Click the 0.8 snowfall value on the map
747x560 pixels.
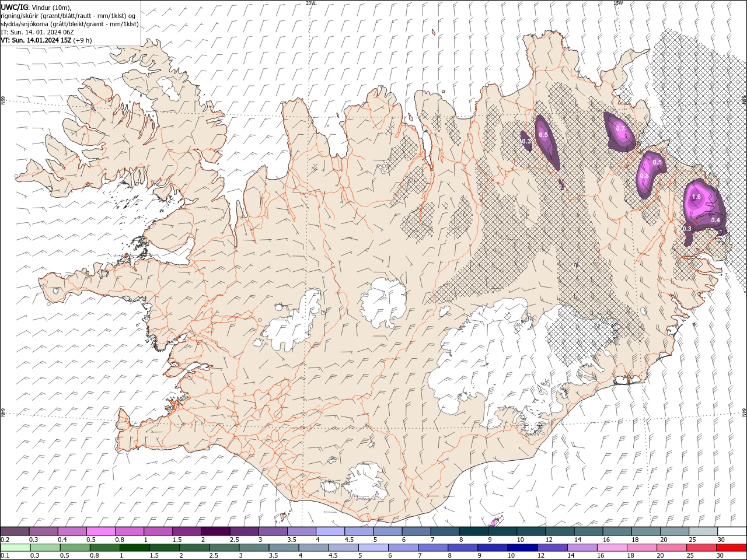click(x=644, y=176)
